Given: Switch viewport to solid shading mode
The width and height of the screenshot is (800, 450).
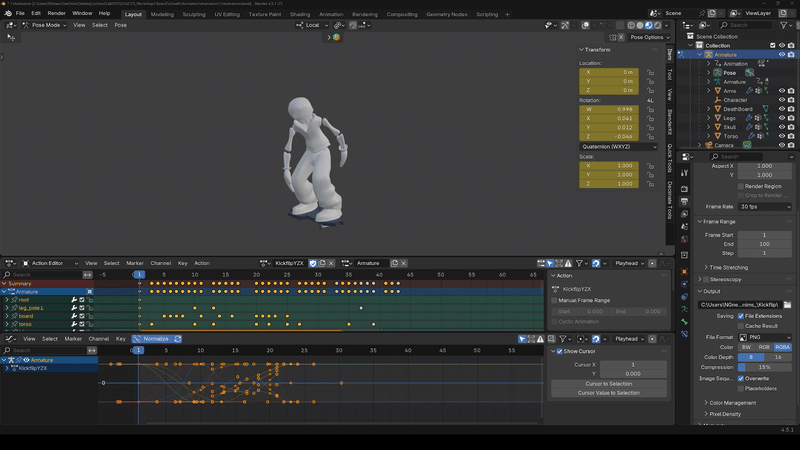Looking at the screenshot, I should [639, 25].
